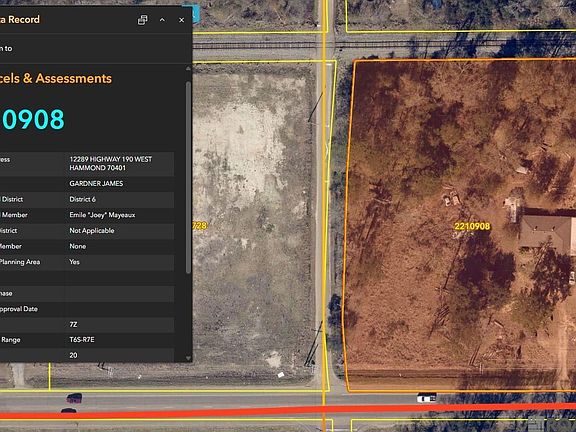The image size is (576, 432).
Task: Click the blue marker behind the popup corner
Action: click(x=196, y=14)
